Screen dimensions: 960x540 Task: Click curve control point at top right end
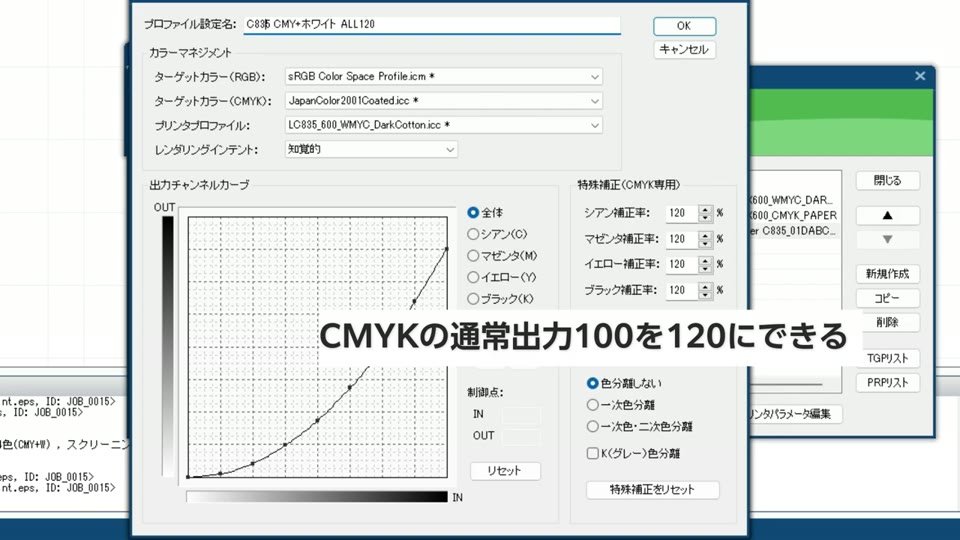pos(446,249)
